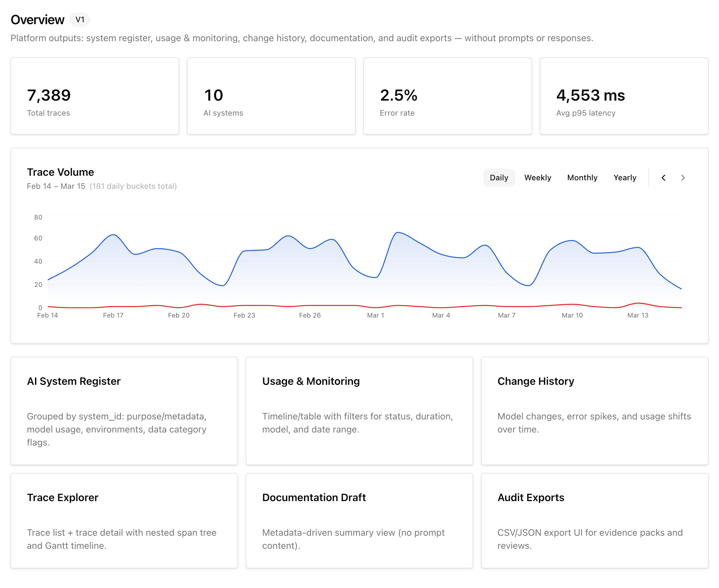Open the AI System Register card

click(x=124, y=411)
